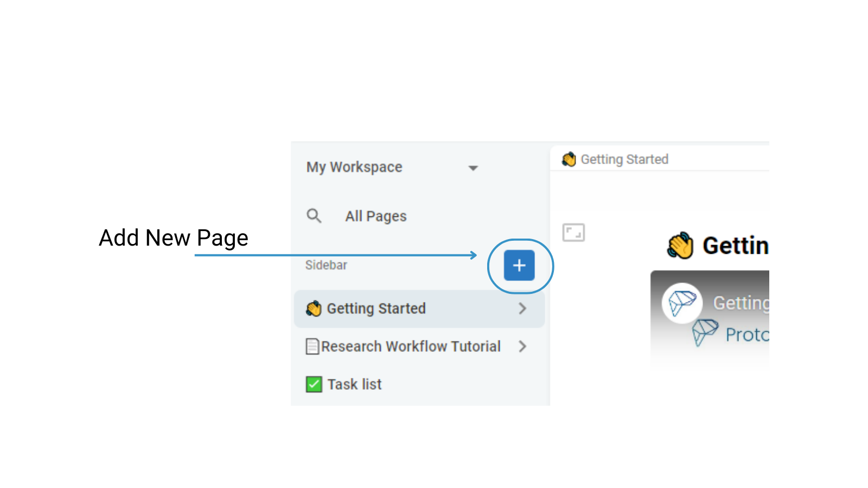Image resolution: width=868 pixels, height=488 pixels.
Task: Open Research Workflow Tutorial page
Action: tap(411, 346)
